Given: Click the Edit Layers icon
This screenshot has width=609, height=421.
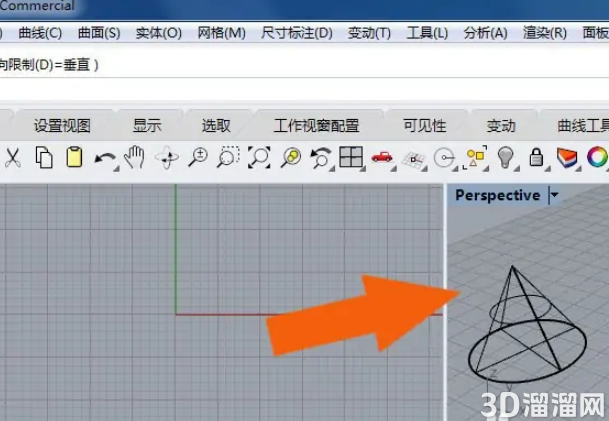Looking at the screenshot, I should pos(567,157).
